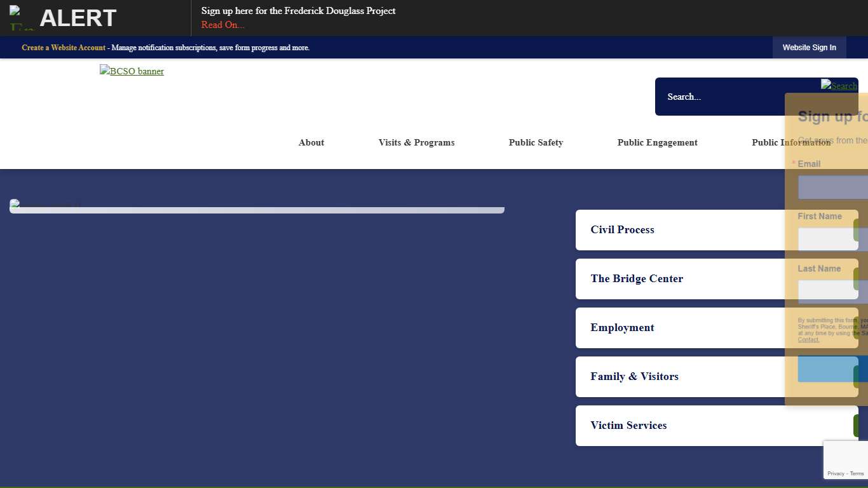The width and height of the screenshot is (868, 488).
Task: Open the About navigation menu
Action: pos(311,142)
